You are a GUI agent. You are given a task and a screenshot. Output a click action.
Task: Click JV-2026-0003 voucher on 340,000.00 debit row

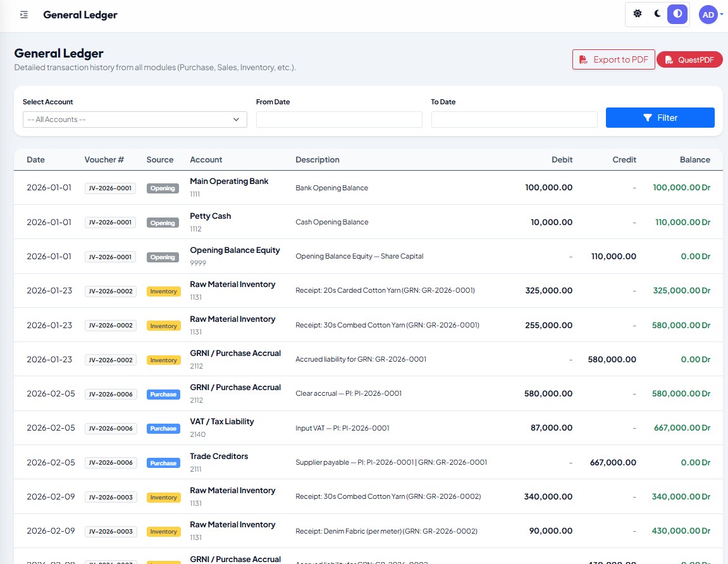click(111, 497)
